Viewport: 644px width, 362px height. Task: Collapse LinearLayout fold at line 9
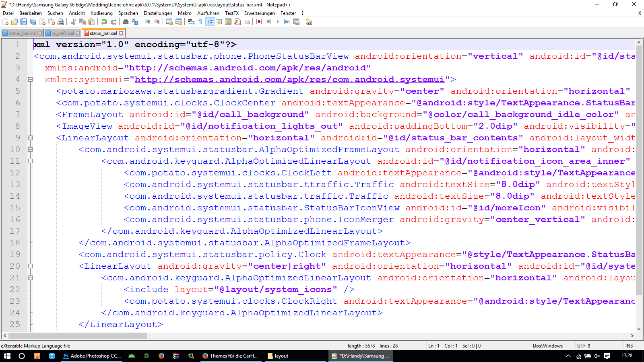[x=30, y=138]
